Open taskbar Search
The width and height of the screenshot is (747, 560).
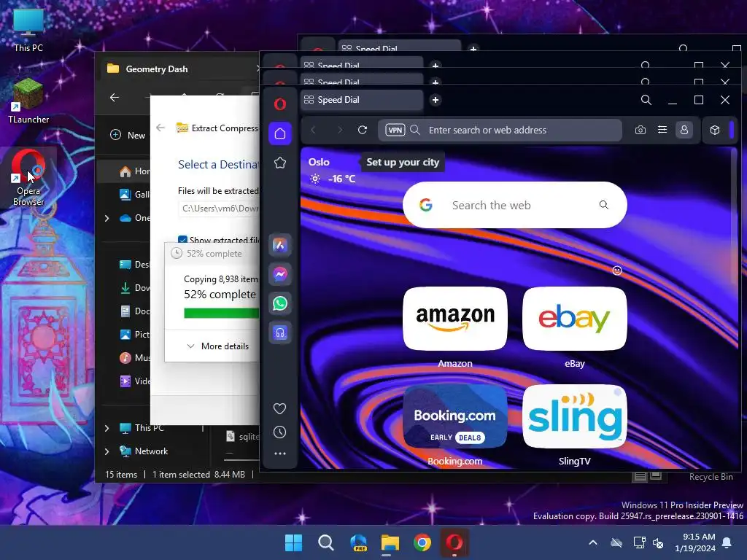click(326, 542)
